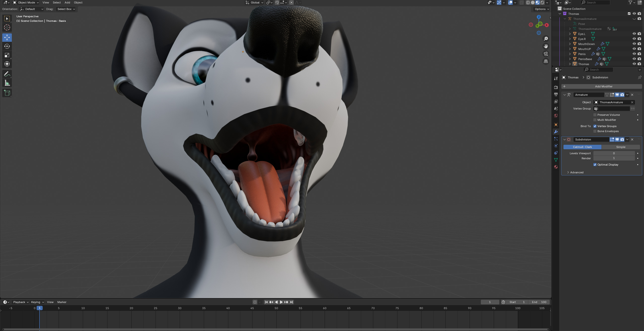Viewport: 644px width, 331px height.
Task: Uncheck Optimal Display checkbox
Action: pos(595,165)
